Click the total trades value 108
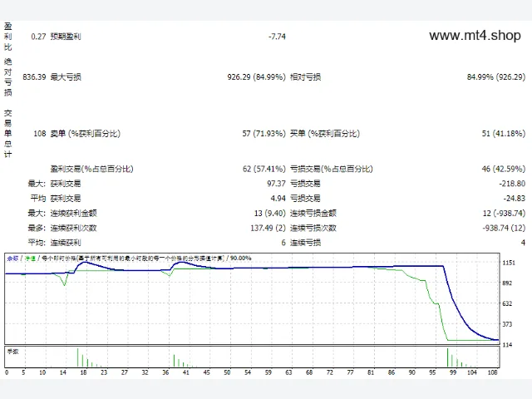Screen dimensions: 532x399 tap(40, 134)
